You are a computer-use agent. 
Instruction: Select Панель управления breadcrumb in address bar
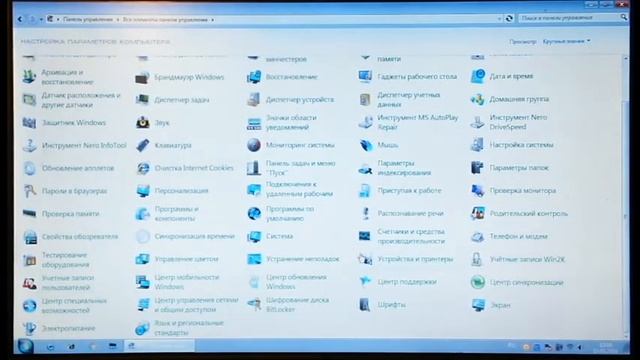coord(88,19)
